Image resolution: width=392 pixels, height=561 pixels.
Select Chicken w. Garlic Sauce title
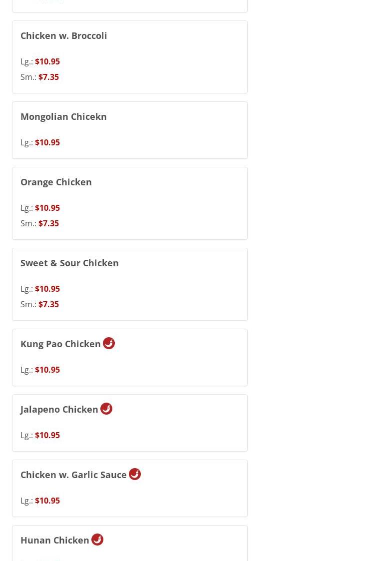coord(73,475)
